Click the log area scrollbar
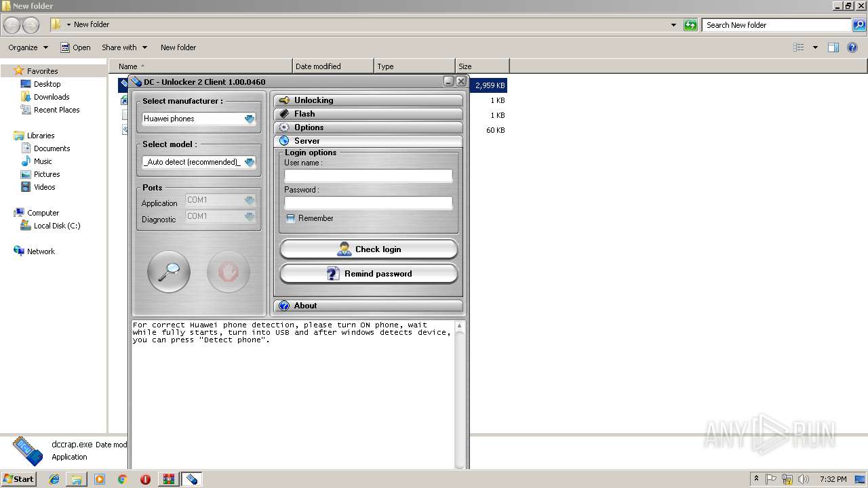The width and height of the screenshot is (868, 488). click(x=460, y=394)
